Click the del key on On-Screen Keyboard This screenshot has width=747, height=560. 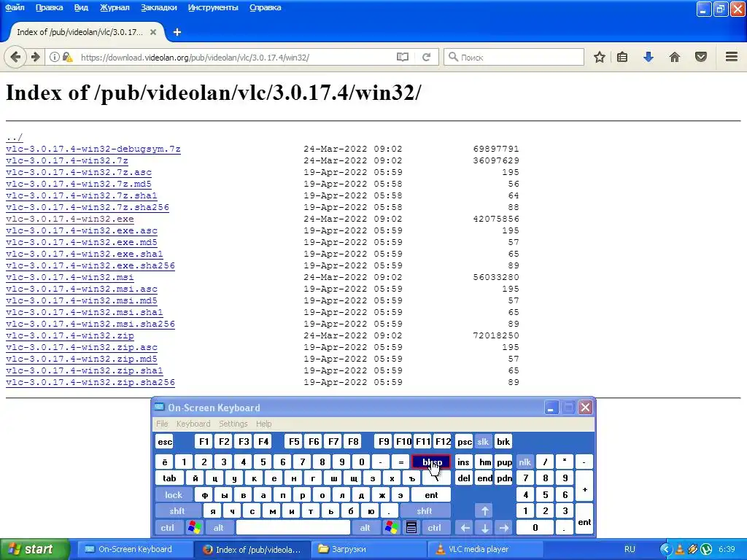(463, 478)
